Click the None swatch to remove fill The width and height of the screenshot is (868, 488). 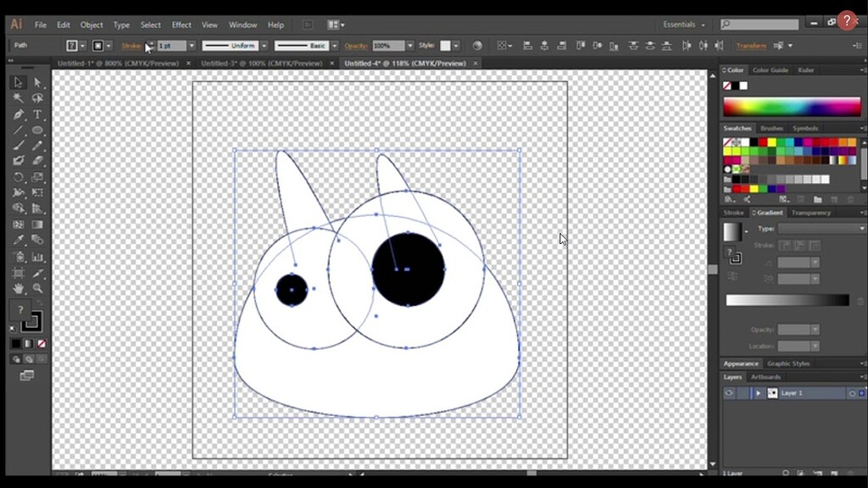[727, 141]
